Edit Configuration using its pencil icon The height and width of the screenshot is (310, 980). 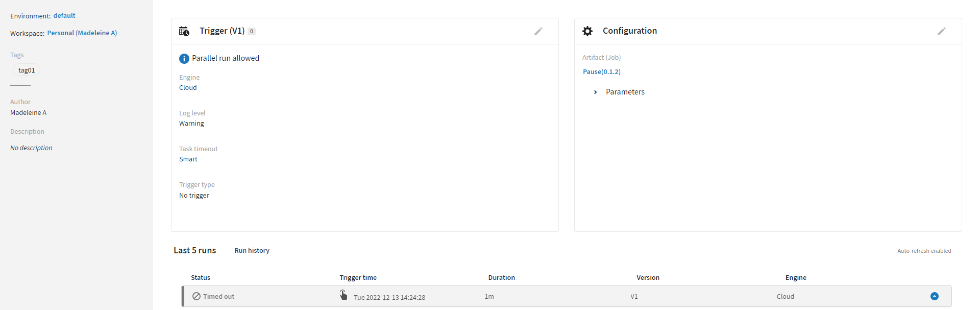coord(941,31)
